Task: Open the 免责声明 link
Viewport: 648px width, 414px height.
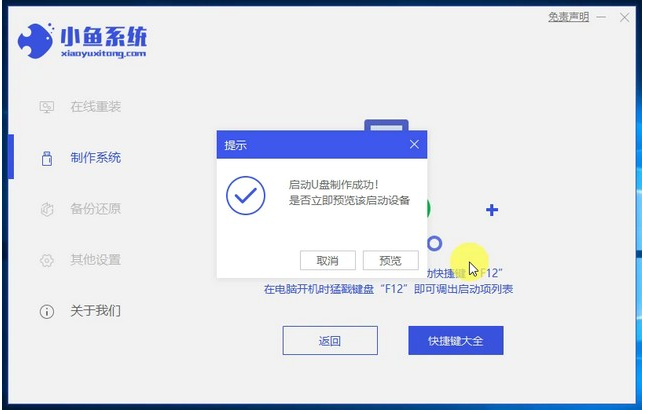Action: point(568,17)
